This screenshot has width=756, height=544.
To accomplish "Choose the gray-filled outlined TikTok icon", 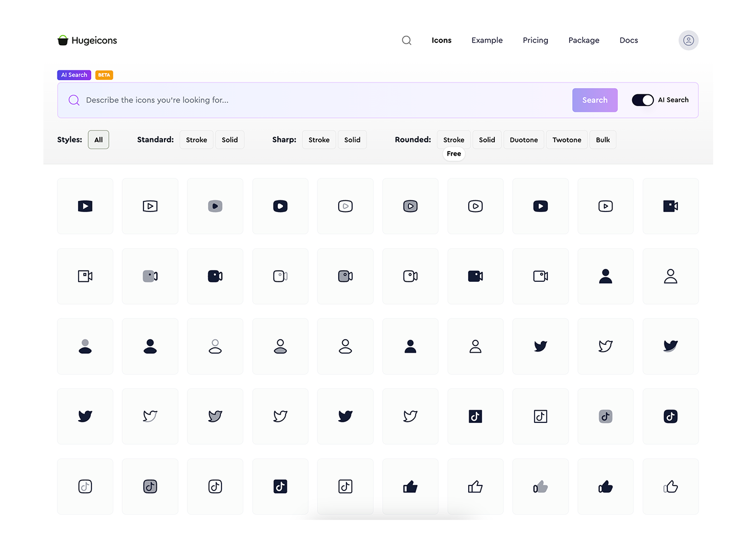I will [x=150, y=487].
